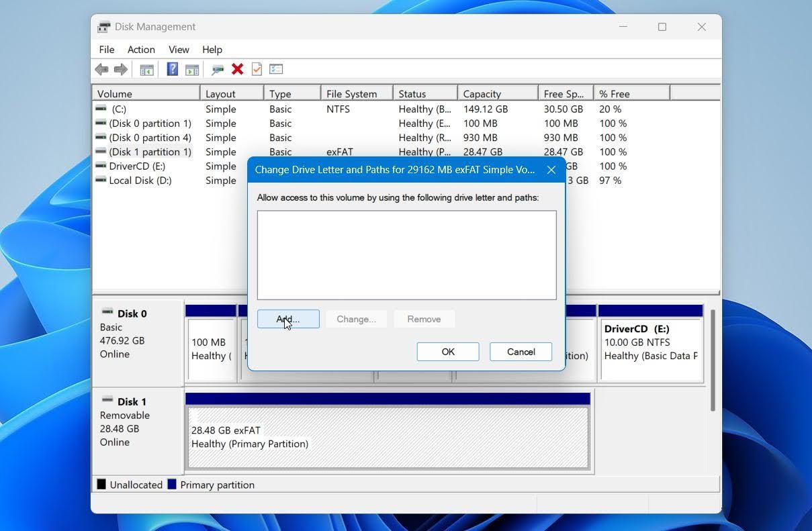Click the settings checklist toolbar icon
812x531 pixels.
tap(276, 69)
